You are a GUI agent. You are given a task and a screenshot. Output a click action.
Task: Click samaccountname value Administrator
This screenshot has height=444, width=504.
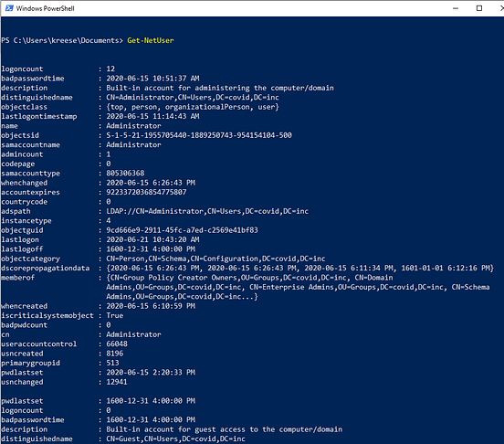coord(133,144)
